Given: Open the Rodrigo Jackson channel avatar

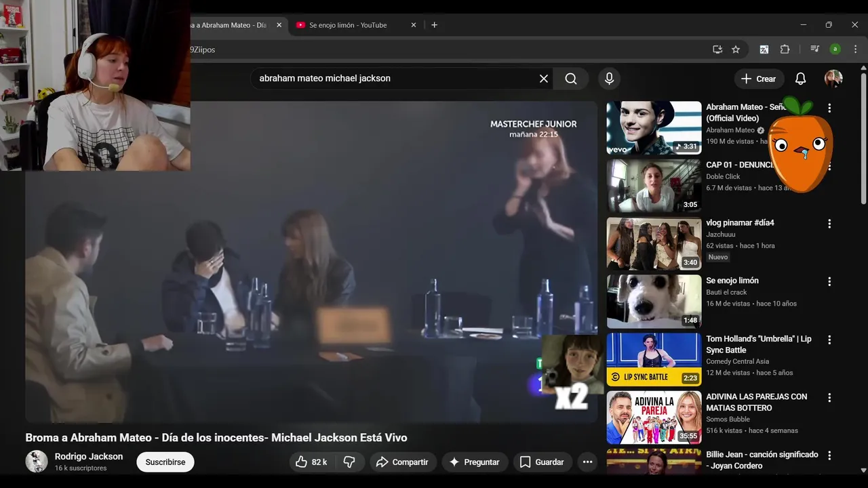Looking at the screenshot, I should (37, 462).
